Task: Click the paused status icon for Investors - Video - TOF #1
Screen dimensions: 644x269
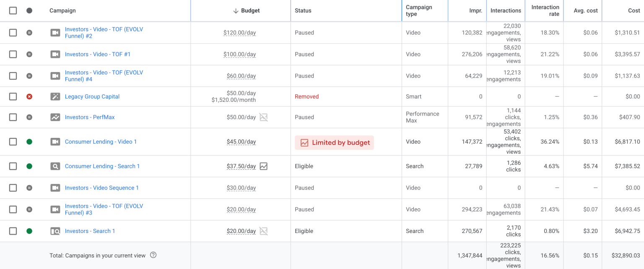Action: coord(29,54)
